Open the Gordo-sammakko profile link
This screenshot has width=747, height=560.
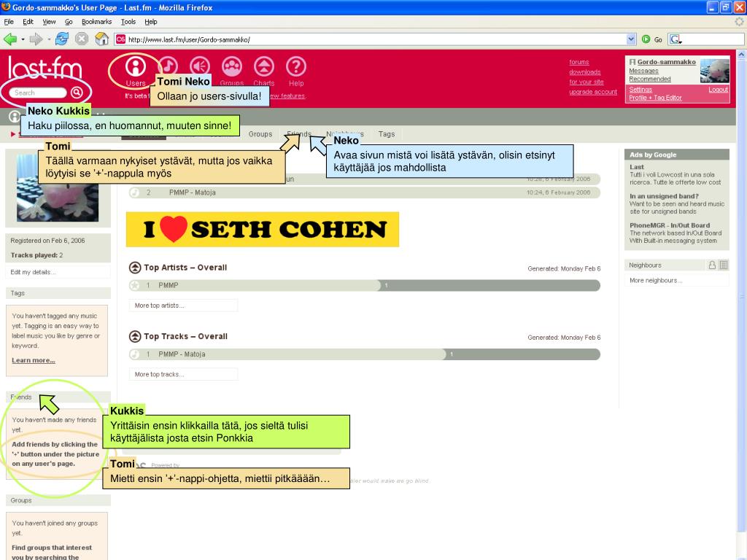coord(667,62)
